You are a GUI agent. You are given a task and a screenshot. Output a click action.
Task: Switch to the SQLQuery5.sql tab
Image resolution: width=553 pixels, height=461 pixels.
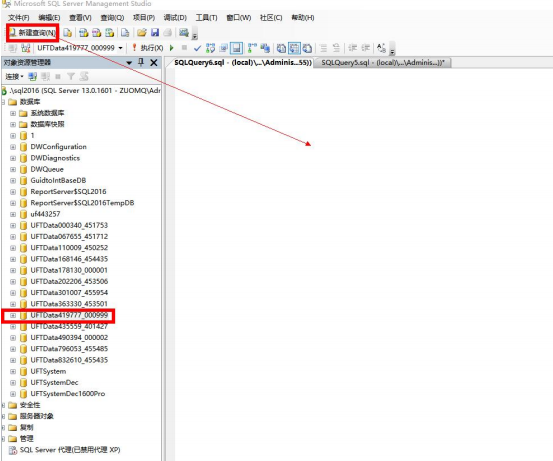(x=383, y=63)
